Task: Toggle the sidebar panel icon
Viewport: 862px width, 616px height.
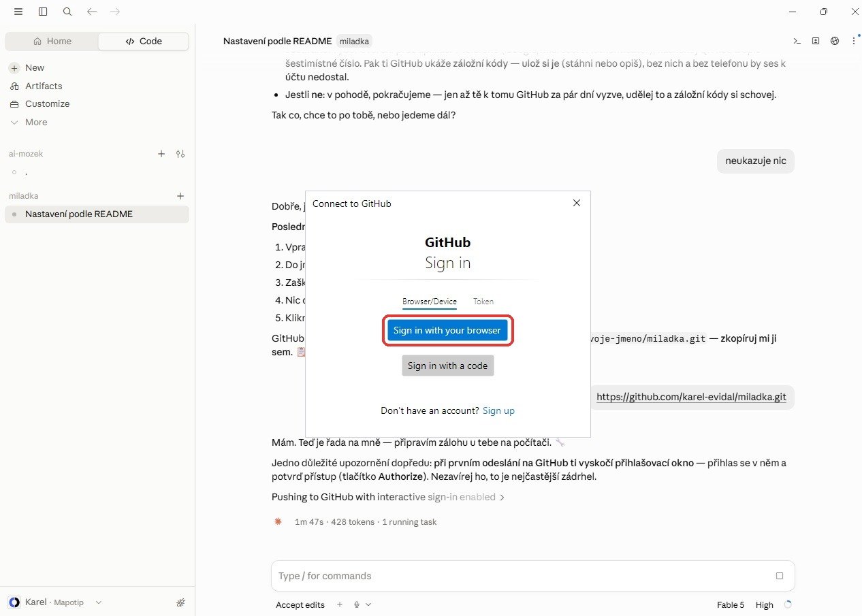Action: pyautogui.click(x=43, y=12)
